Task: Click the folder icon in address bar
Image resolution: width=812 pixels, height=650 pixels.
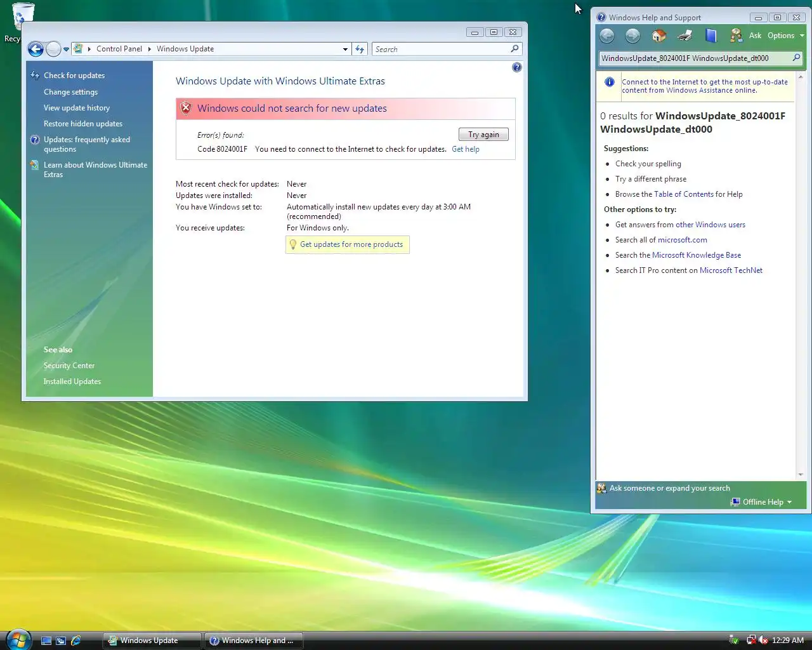Action: (78, 49)
